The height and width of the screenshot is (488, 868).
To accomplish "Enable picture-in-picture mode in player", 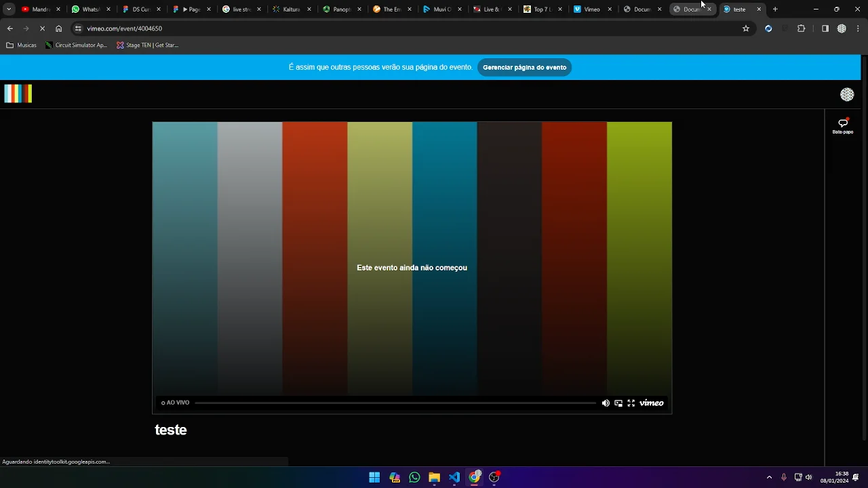I will pos(618,403).
